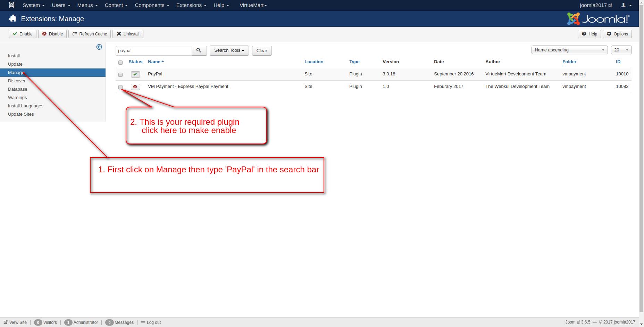Screen dimensions: 644x327
Task: Click the Joomla! brand logo
Action: click(599, 19)
